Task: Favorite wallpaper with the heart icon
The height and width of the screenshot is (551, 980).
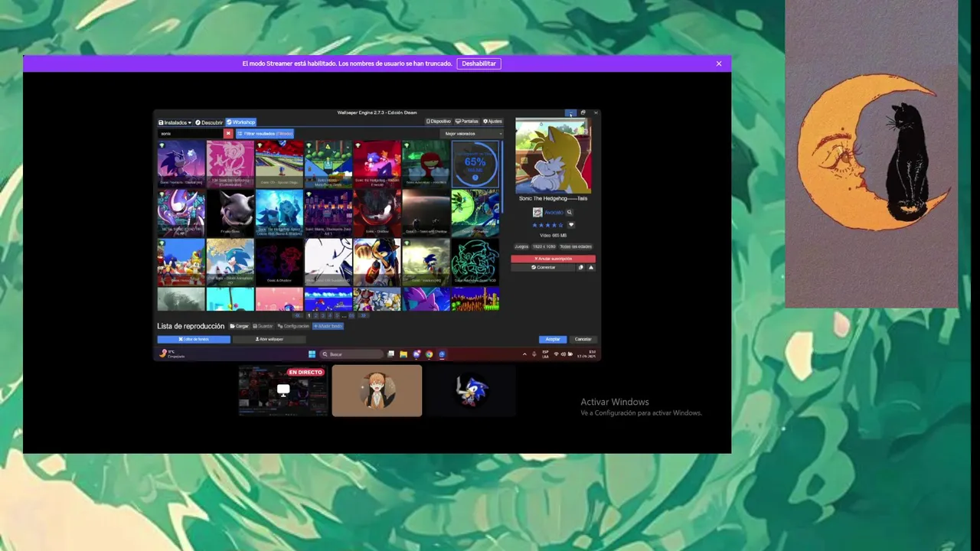Action: click(571, 225)
